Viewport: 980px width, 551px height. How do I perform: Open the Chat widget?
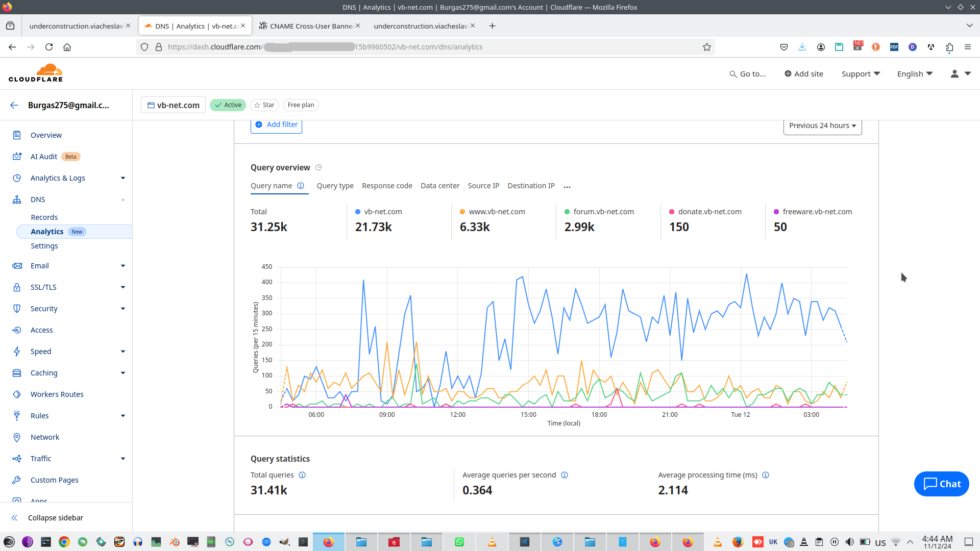pos(941,484)
